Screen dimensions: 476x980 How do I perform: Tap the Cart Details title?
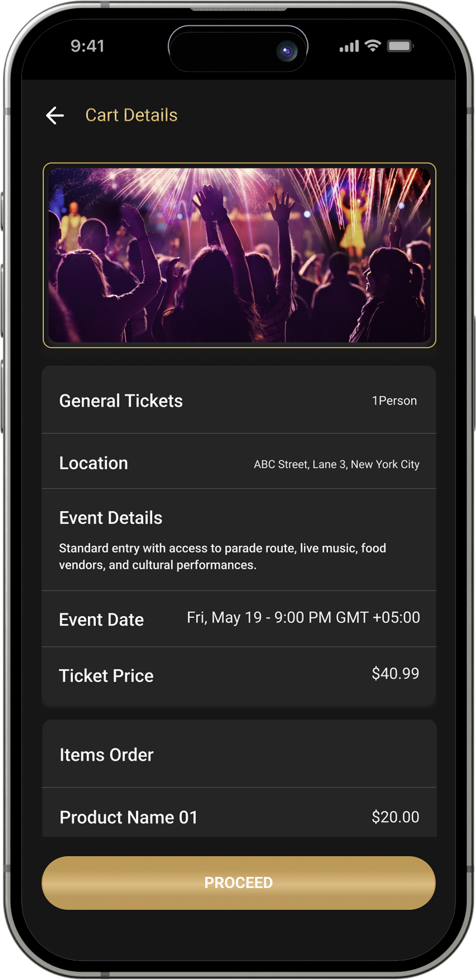tap(131, 115)
